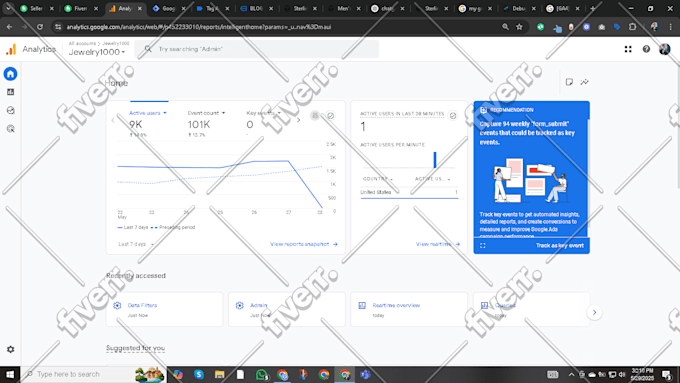Image resolution: width=680 pixels, height=383 pixels.
Task: Open the Chrome extensions puzzle icon
Action: point(632,27)
